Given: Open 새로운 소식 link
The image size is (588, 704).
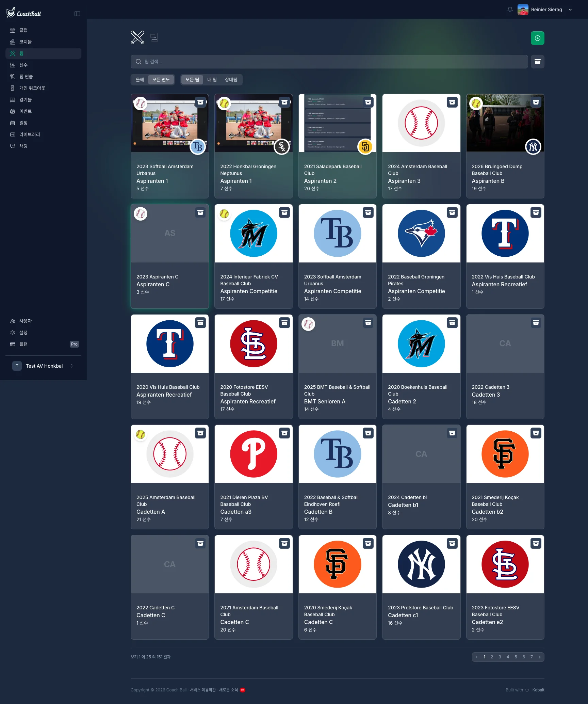Looking at the screenshot, I should click(228, 690).
